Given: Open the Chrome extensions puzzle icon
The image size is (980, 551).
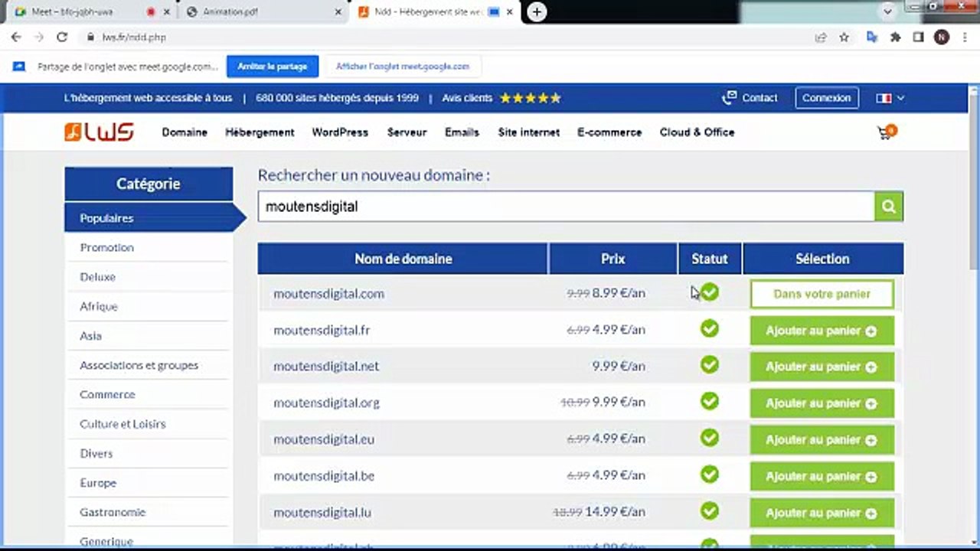Looking at the screenshot, I should click(895, 37).
